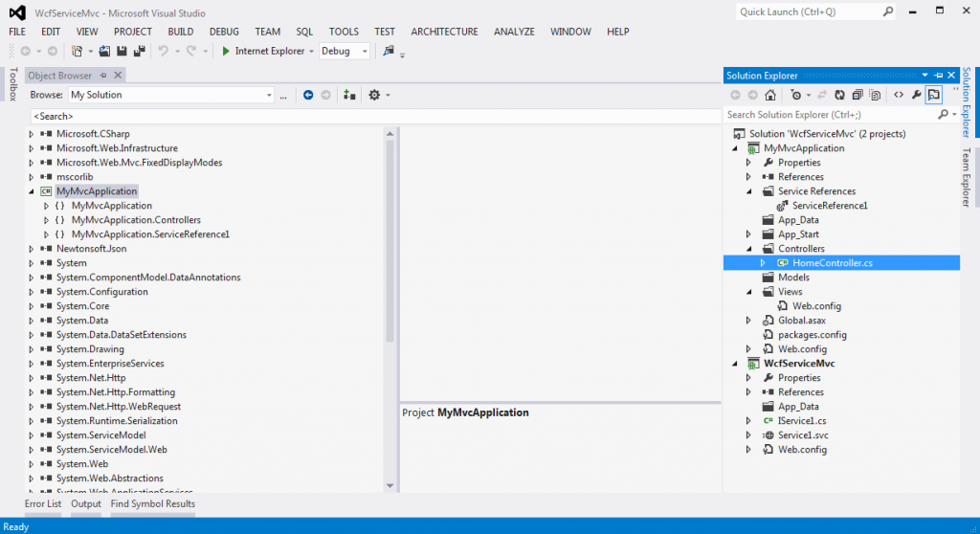Click the Object Browser Search field
This screenshot has width=980, height=534.
click(x=375, y=117)
